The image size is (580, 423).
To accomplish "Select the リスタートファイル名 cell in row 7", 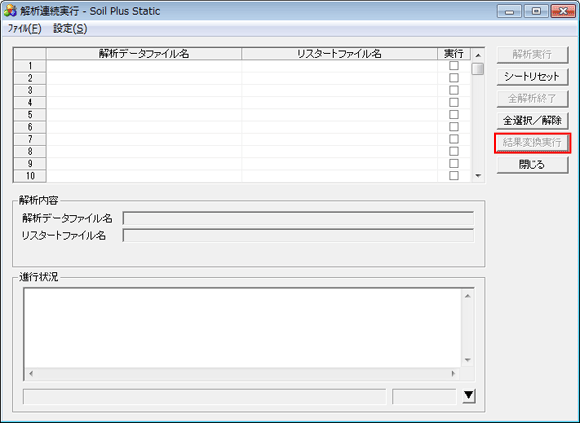I will [x=340, y=139].
